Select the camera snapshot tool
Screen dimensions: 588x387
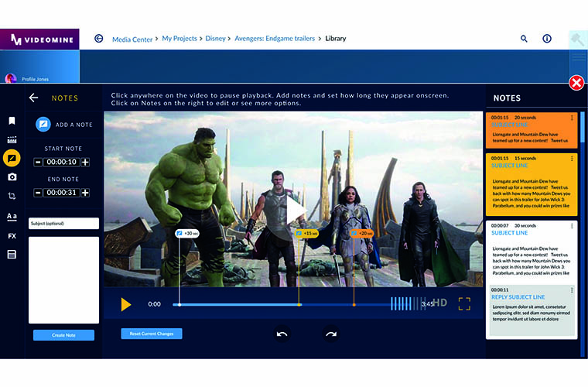(12, 177)
